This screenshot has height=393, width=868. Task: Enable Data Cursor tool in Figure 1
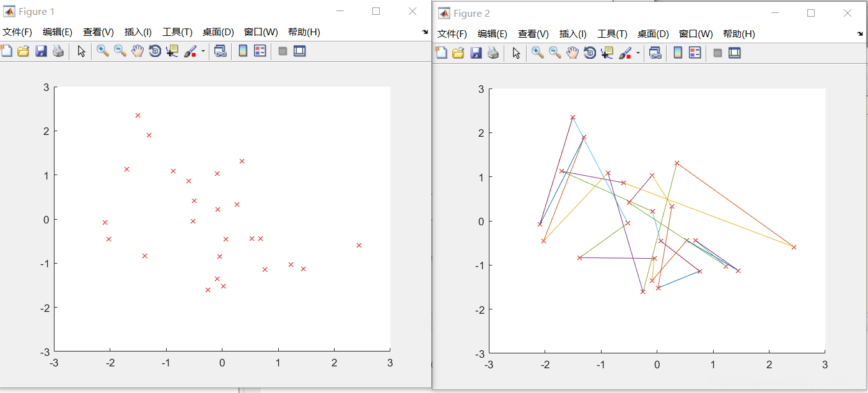tap(172, 51)
